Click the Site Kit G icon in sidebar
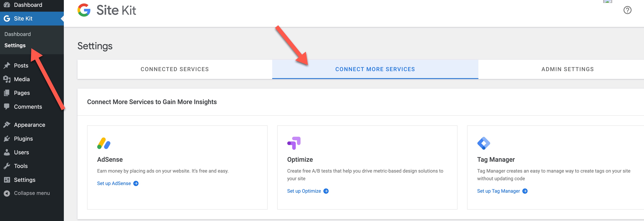644x221 pixels. click(x=7, y=18)
